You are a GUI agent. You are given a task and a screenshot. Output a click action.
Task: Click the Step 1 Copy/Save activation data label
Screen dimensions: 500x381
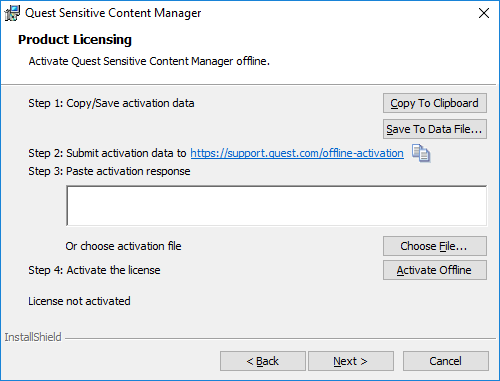coord(111,103)
